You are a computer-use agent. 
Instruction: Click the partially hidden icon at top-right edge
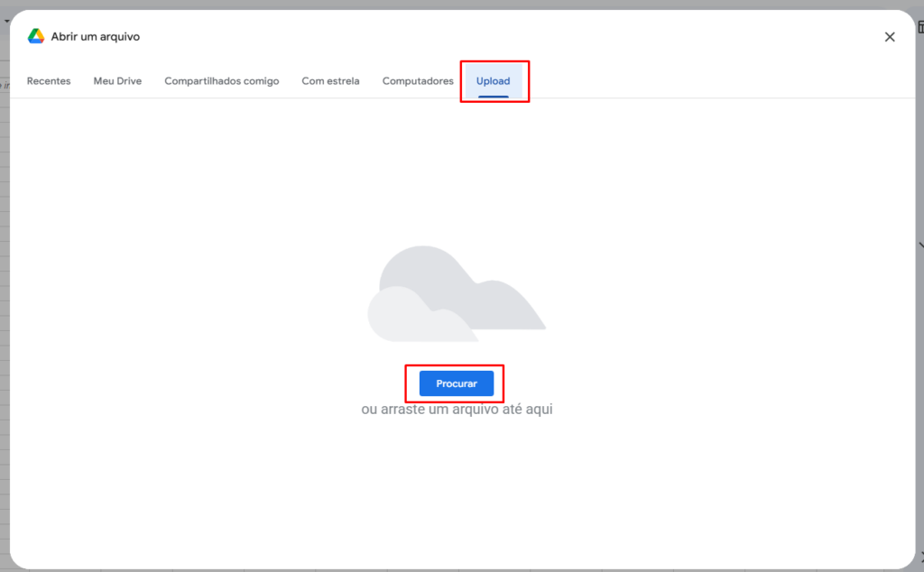tap(920, 27)
